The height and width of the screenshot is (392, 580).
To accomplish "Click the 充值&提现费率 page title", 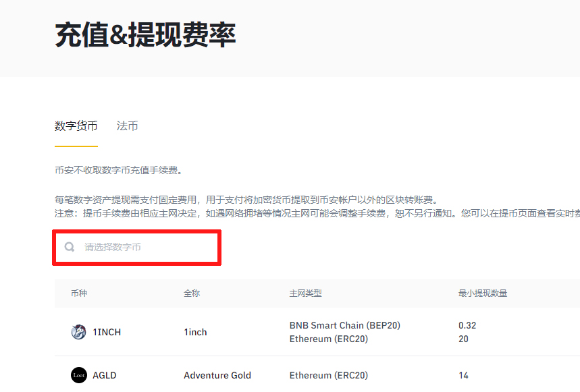I will pyautogui.click(x=145, y=34).
